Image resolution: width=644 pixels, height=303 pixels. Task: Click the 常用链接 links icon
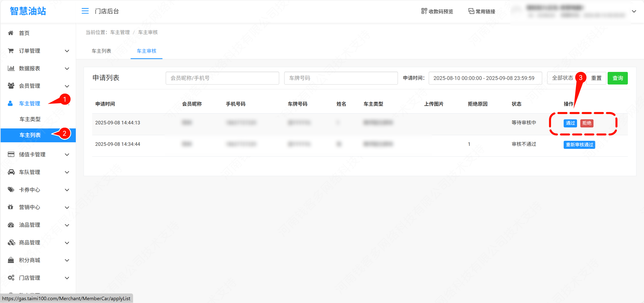(471, 11)
